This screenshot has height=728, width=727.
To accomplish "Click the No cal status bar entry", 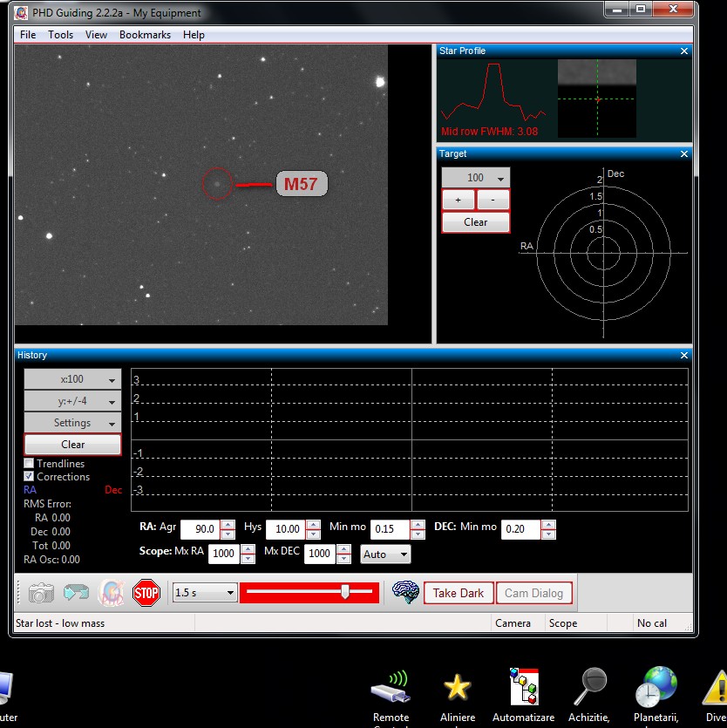I will pyautogui.click(x=652, y=623).
